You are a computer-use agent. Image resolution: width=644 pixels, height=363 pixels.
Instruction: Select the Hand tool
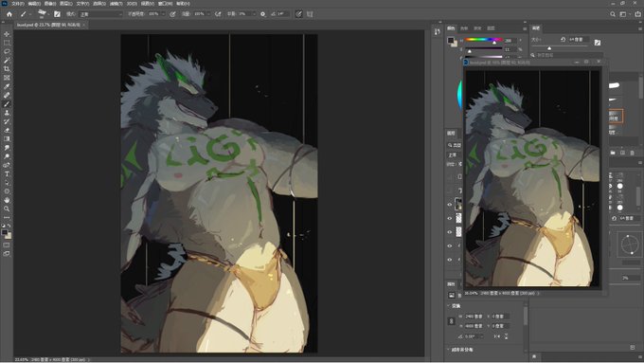pyautogui.click(x=7, y=200)
